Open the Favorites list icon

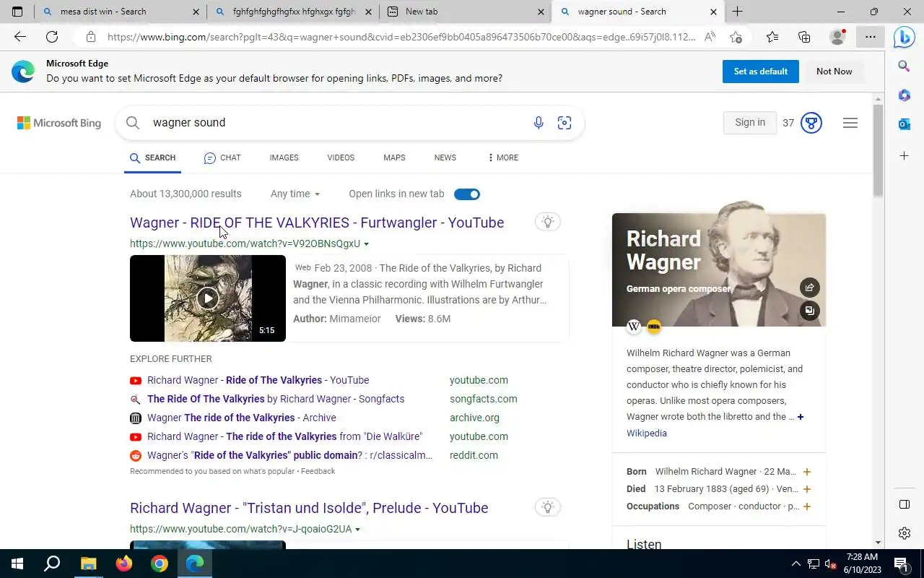click(772, 37)
